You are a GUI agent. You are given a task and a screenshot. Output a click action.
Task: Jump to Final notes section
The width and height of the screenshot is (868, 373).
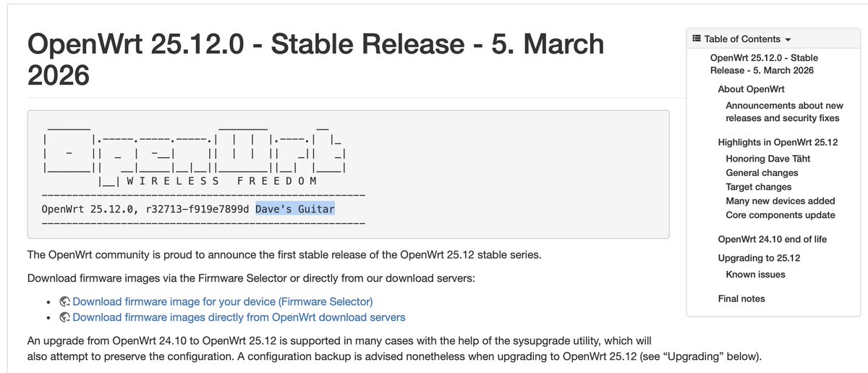[x=741, y=298]
